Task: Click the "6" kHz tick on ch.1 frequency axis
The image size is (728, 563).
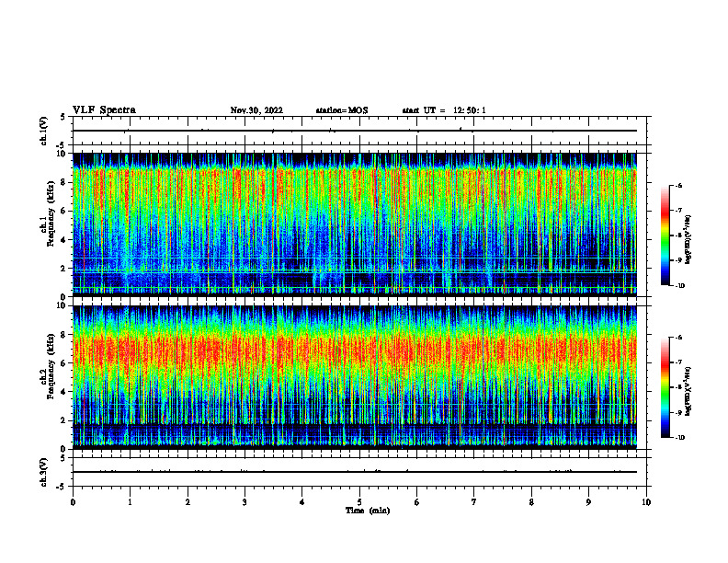Action: 63,211
